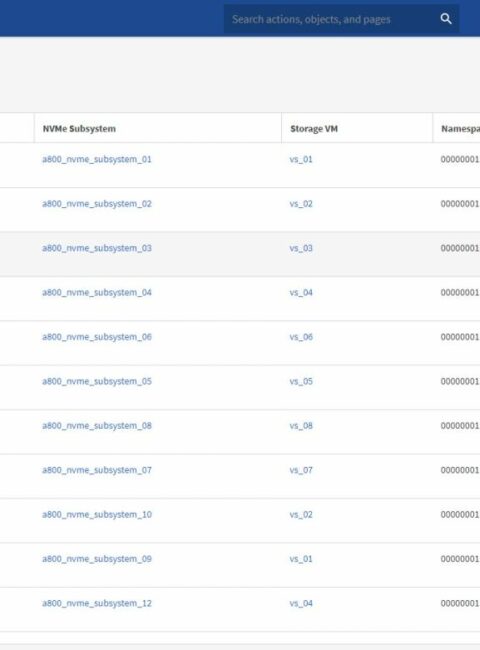
Task: Go to storage VM vs_07
Action: point(301,470)
